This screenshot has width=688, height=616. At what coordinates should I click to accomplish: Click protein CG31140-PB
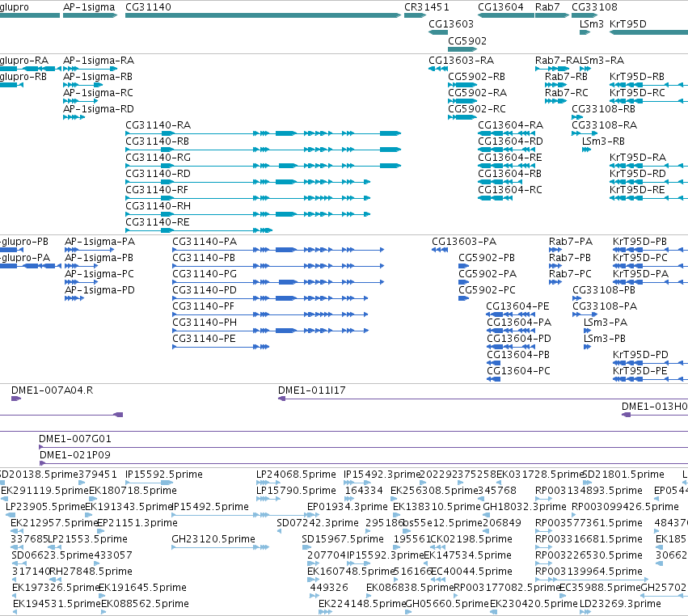coord(278,266)
